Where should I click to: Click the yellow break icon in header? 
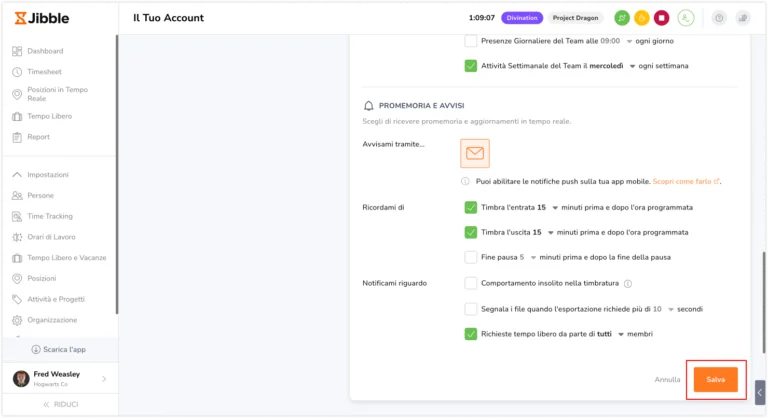pyautogui.click(x=641, y=17)
